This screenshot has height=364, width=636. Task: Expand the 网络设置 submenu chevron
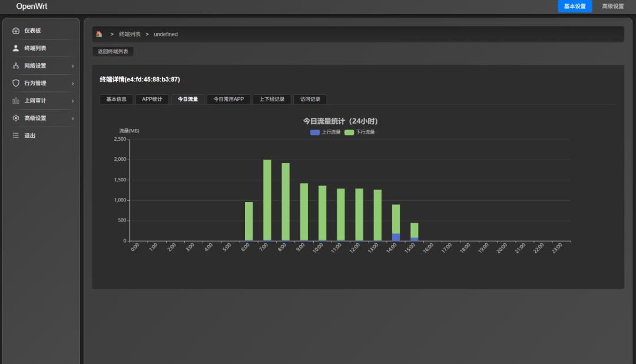[x=72, y=66]
